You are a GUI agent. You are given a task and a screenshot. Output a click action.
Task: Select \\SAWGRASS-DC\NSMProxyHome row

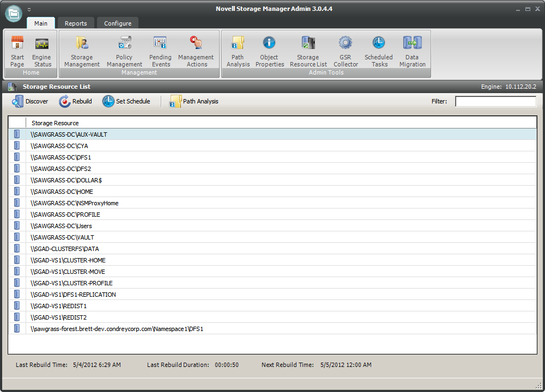tap(272, 203)
